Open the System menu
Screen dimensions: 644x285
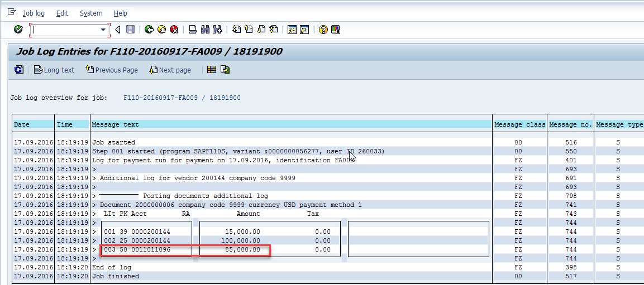(91, 13)
